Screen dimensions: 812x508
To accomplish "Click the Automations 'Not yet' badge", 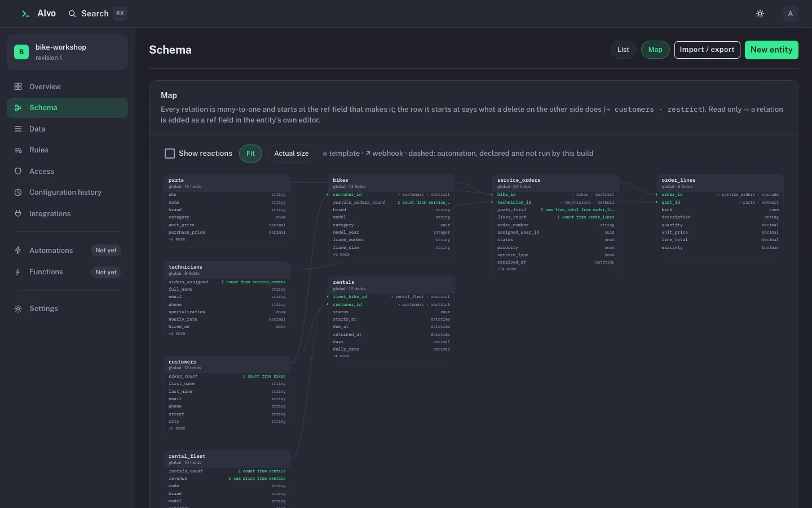I will pyautogui.click(x=106, y=250).
